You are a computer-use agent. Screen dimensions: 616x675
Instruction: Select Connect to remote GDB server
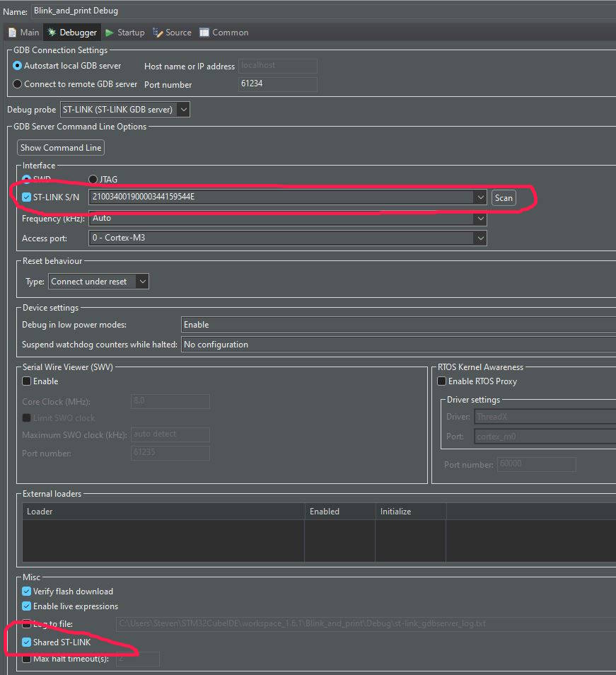[x=16, y=84]
